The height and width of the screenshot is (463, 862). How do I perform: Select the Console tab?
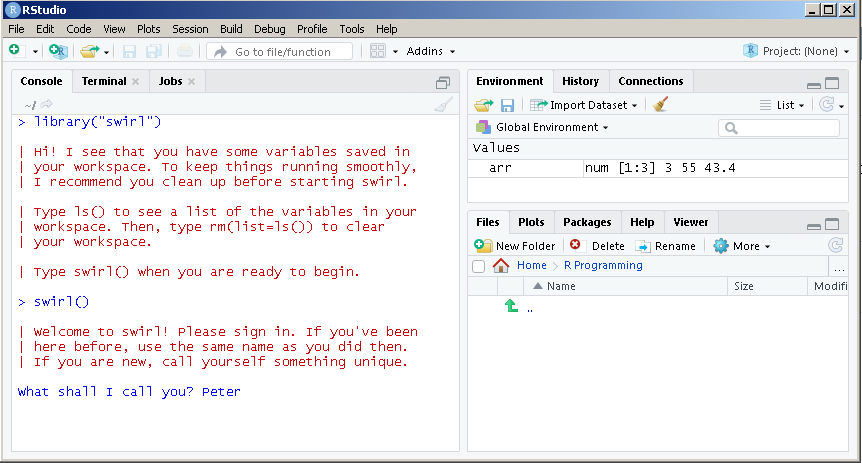(x=41, y=81)
